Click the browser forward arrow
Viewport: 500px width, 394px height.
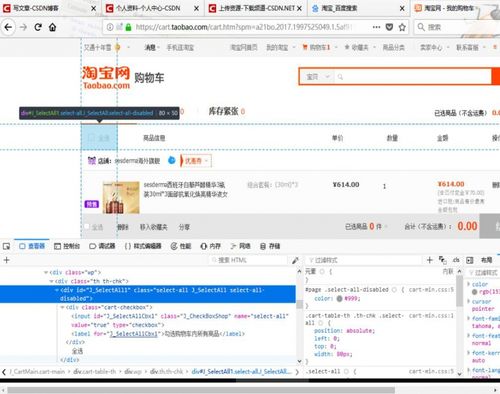[x=23, y=27]
